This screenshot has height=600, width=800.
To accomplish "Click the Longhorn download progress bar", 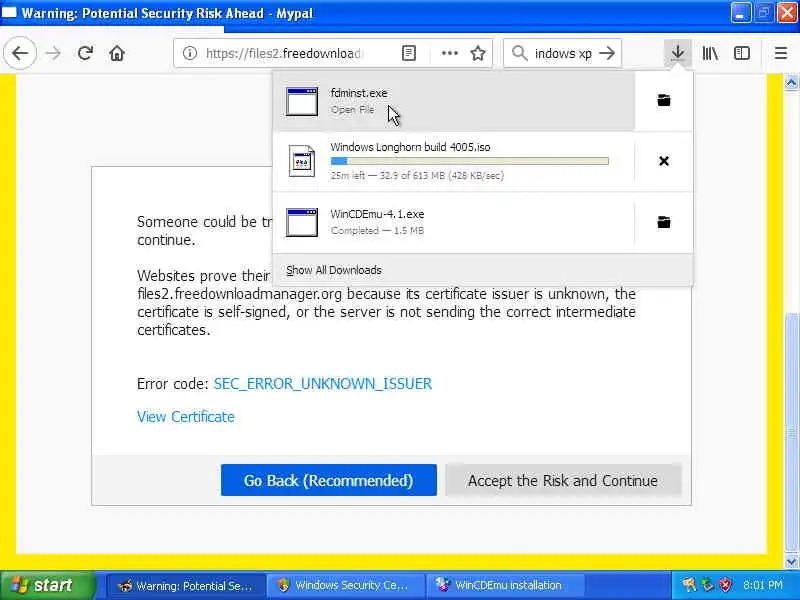I will (x=469, y=161).
